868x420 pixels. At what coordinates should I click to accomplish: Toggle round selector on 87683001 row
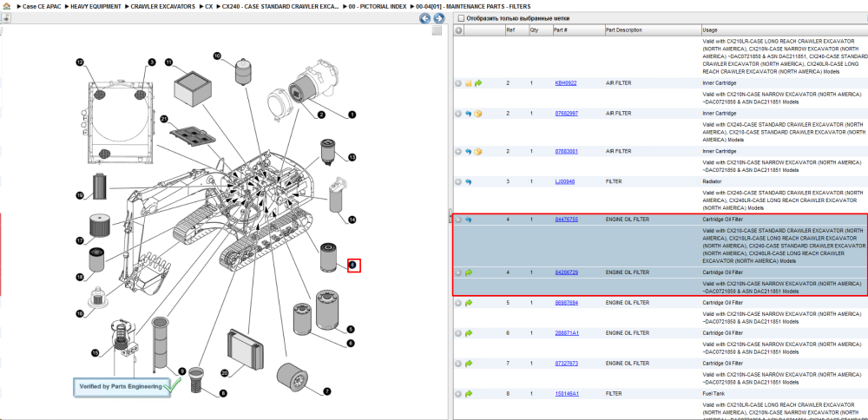[458, 151]
